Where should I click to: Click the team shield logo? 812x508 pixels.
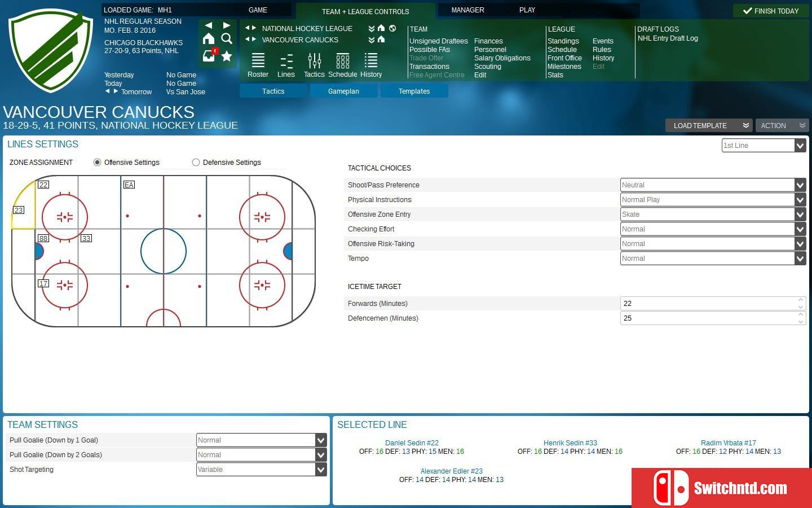[x=51, y=51]
